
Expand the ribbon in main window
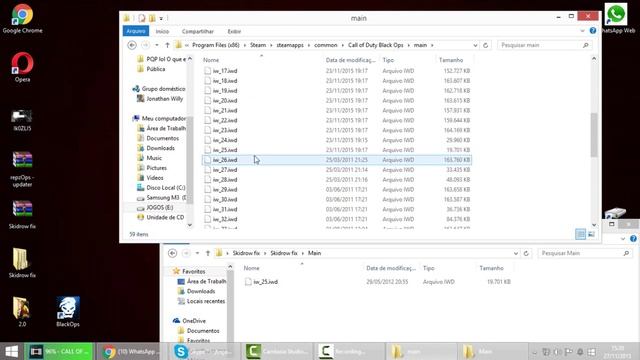tap(582, 31)
